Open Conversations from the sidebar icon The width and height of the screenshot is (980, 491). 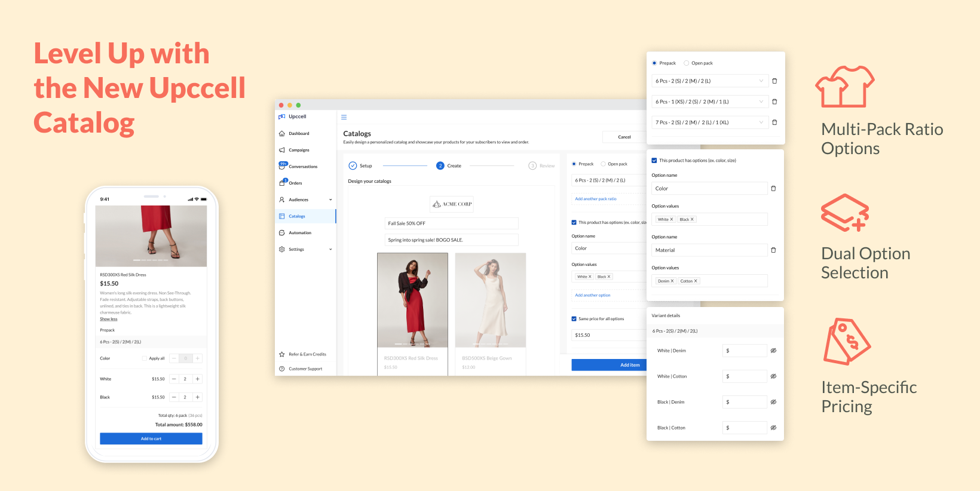(282, 166)
